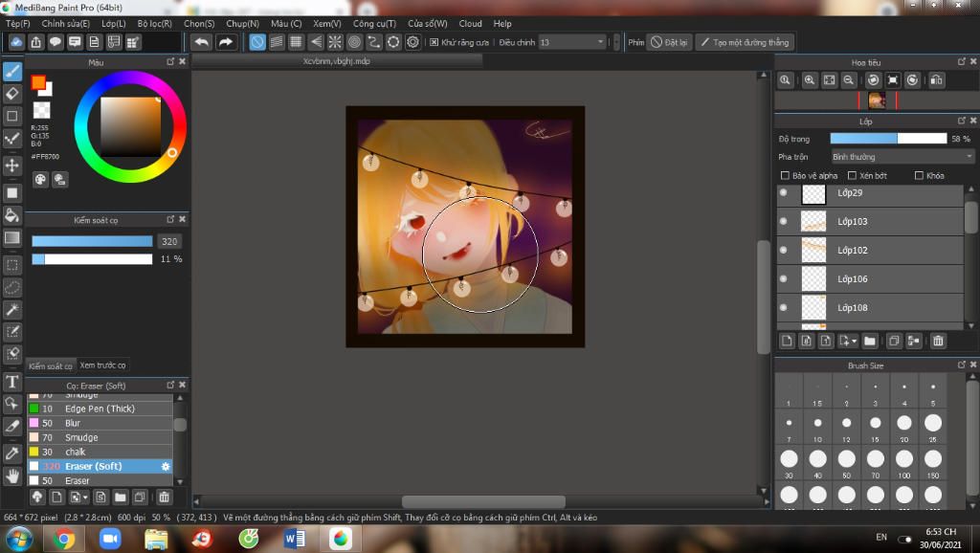Click Tạo một đường thẳng button

(745, 42)
